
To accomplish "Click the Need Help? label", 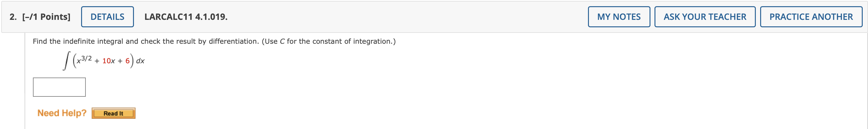I will [62, 113].
